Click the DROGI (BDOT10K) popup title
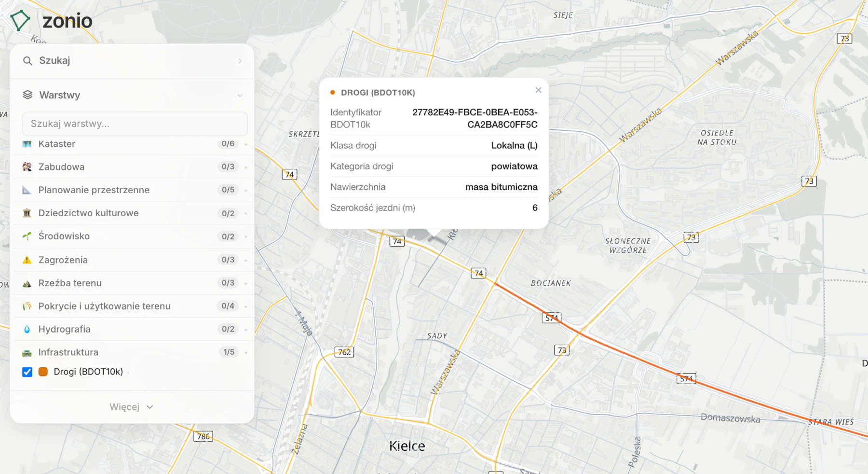The image size is (868, 474). click(x=378, y=93)
